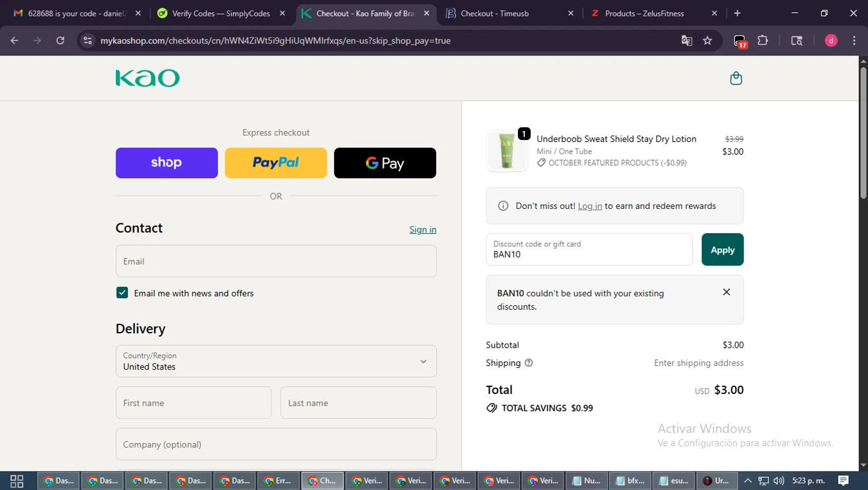
Task: Close the Gmail code tab
Action: pyautogui.click(x=138, y=13)
